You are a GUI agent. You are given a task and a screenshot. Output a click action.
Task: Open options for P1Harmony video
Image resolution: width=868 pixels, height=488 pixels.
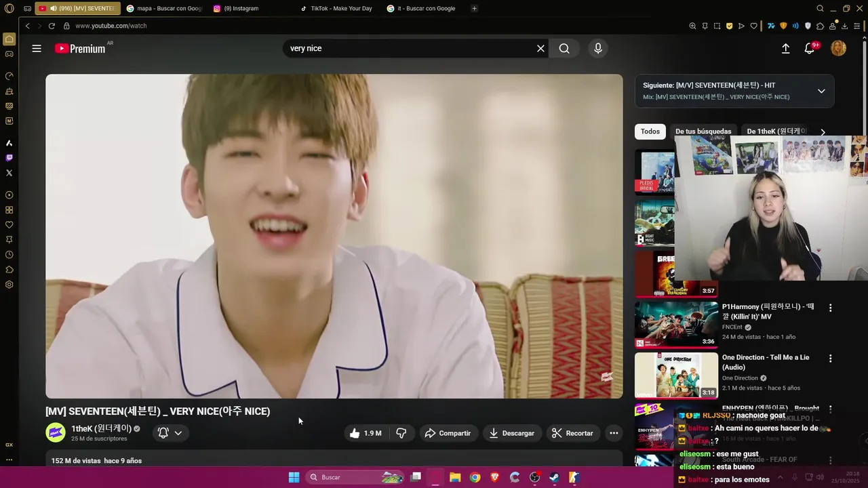tap(830, 308)
